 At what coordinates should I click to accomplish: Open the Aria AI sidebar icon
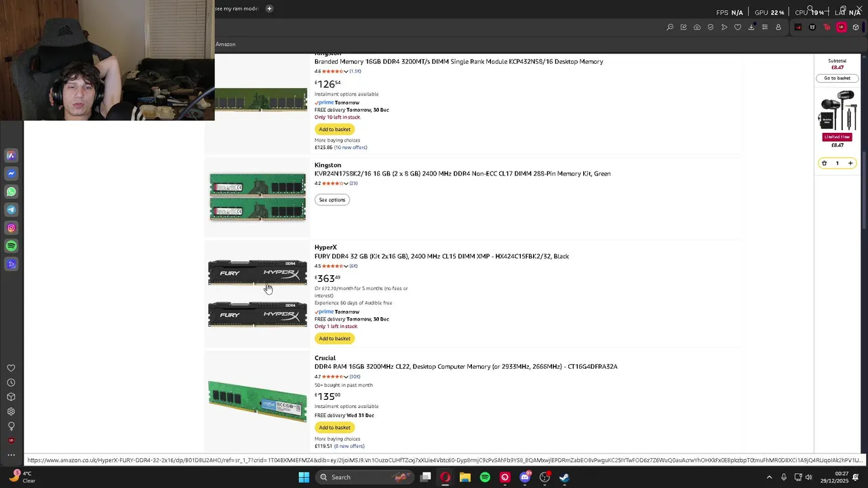coord(11,155)
